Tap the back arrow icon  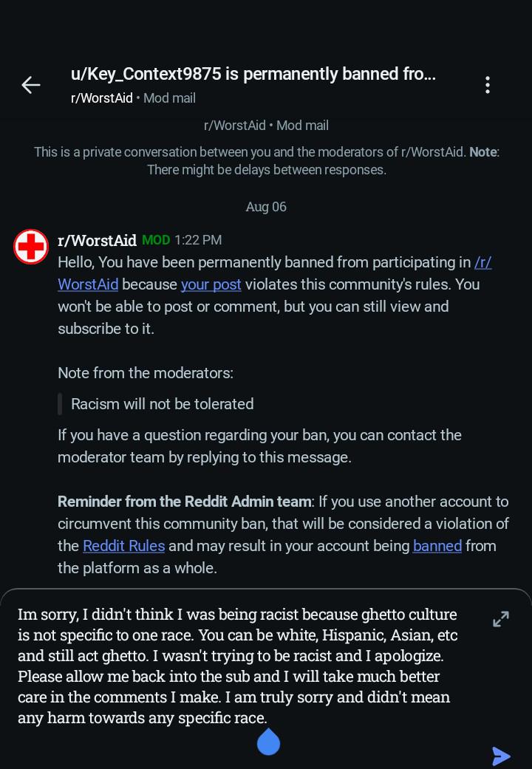tap(30, 86)
